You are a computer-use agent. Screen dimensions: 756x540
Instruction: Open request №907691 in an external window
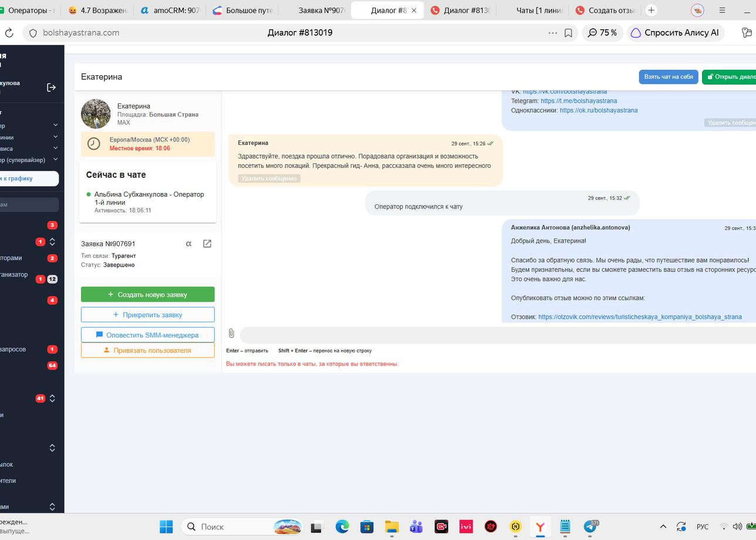click(207, 244)
